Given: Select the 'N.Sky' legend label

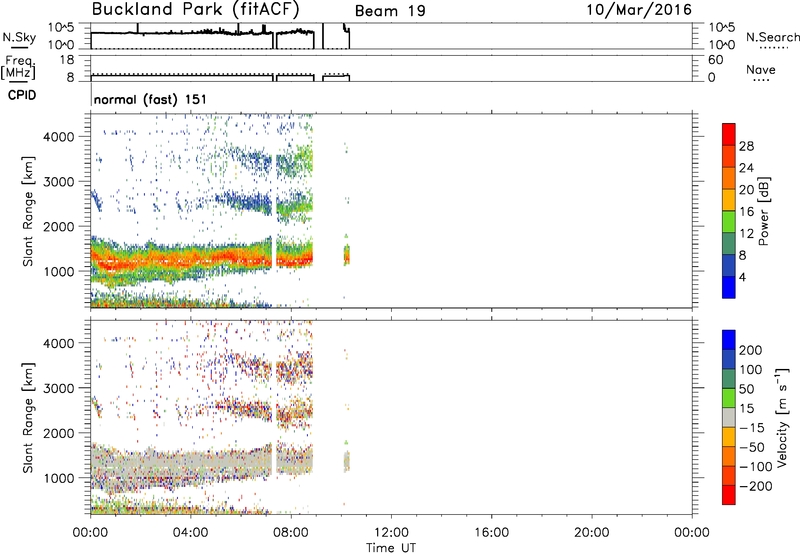Looking at the screenshot, I should [x=19, y=37].
